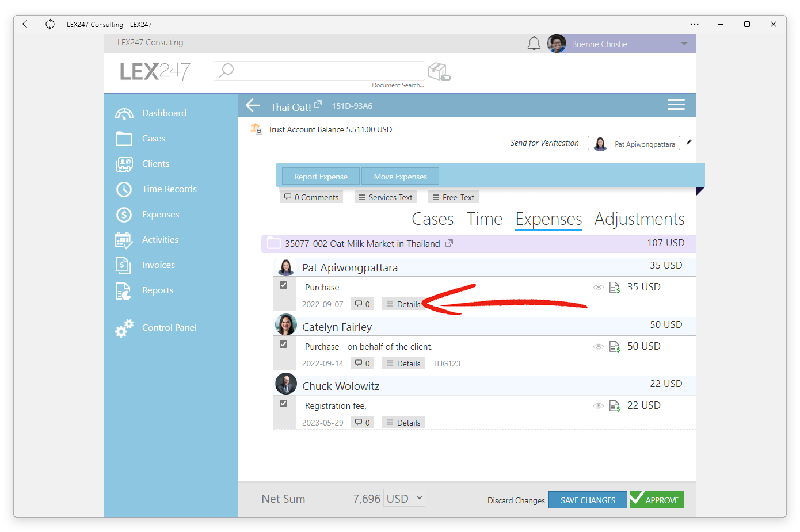The height and width of the screenshot is (532, 800).
Task: Click the Time Records clock icon
Action: (x=124, y=189)
